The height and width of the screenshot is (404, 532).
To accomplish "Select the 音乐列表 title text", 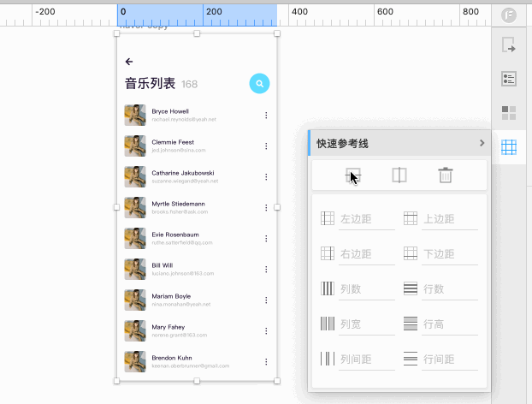I will (x=150, y=84).
